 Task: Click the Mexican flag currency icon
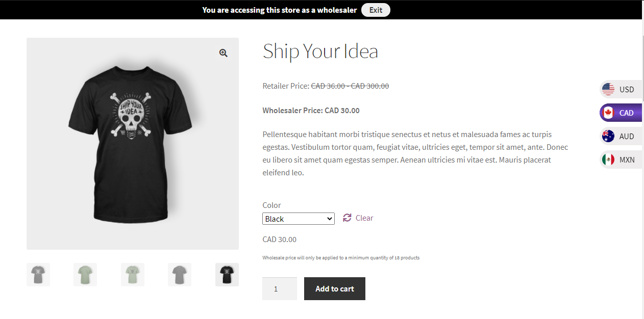(608, 160)
